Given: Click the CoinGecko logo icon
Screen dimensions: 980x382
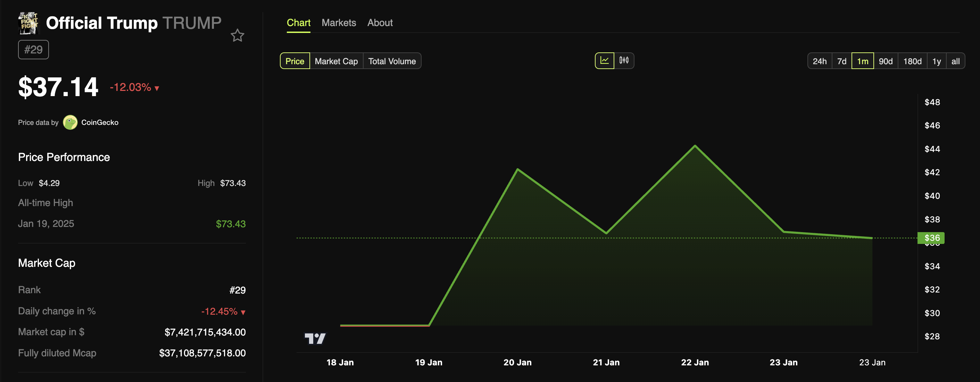Looking at the screenshot, I should click(70, 122).
